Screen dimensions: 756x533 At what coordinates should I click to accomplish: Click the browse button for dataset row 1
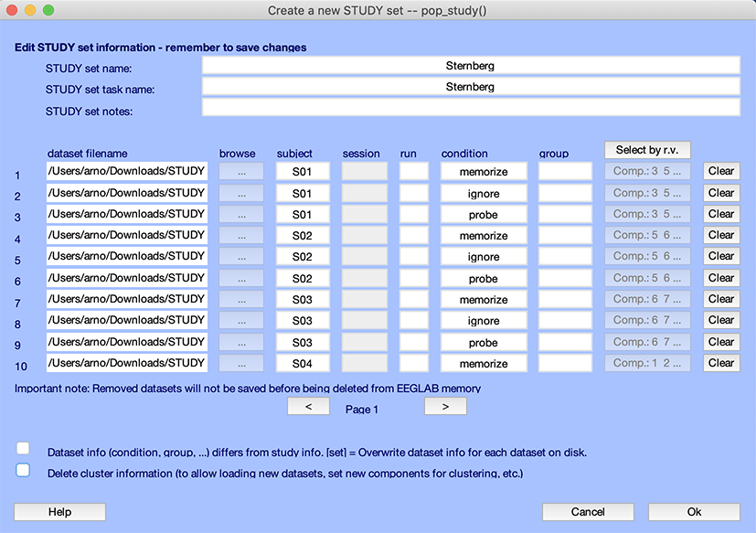click(x=241, y=171)
